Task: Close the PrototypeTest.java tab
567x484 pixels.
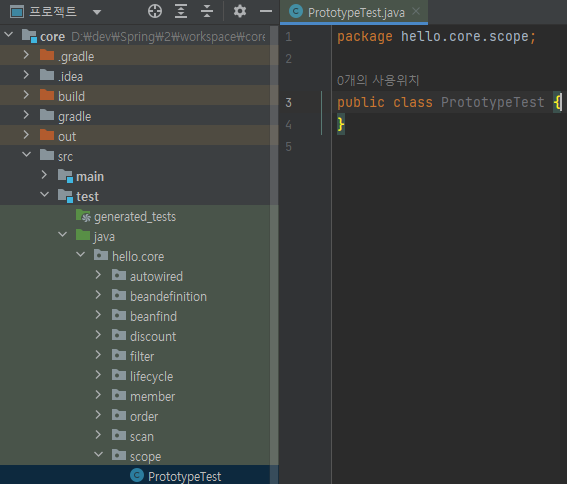Action: tap(416, 11)
